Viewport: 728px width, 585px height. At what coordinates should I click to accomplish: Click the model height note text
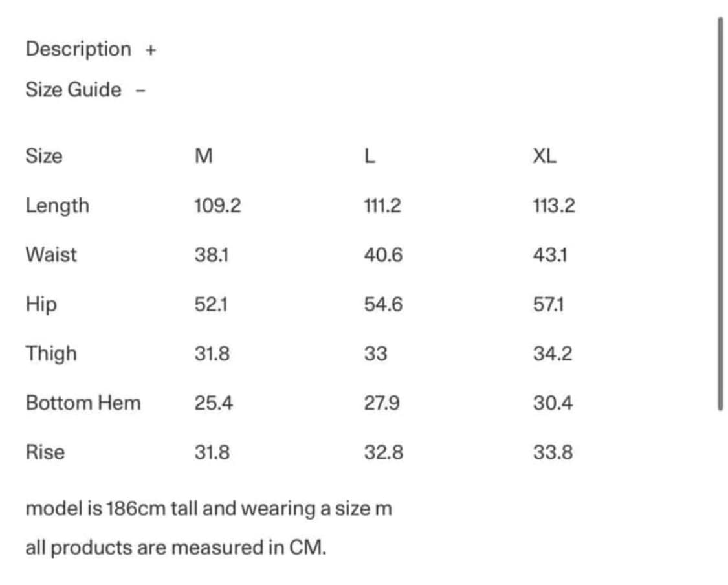pyautogui.click(x=208, y=509)
